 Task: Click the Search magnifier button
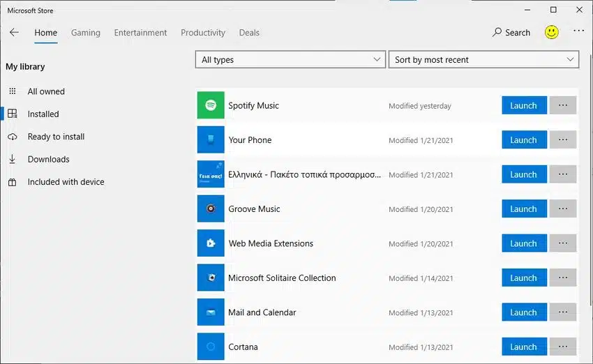click(x=511, y=33)
